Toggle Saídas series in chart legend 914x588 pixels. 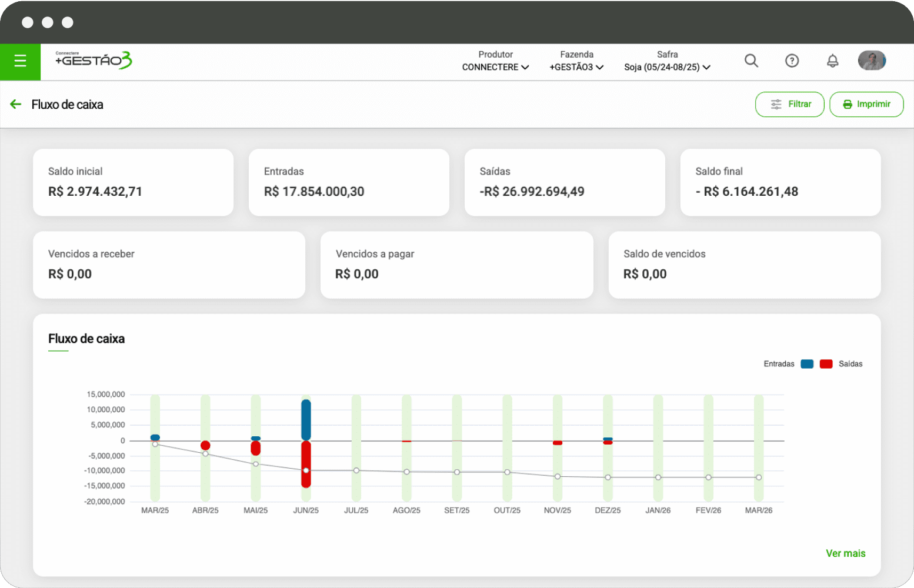[826, 364]
